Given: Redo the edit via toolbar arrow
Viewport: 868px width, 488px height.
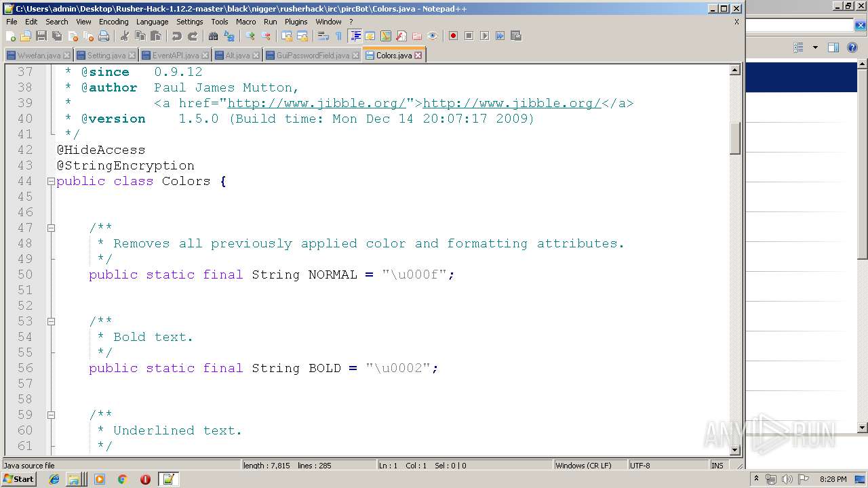Looking at the screenshot, I should click(193, 36).
